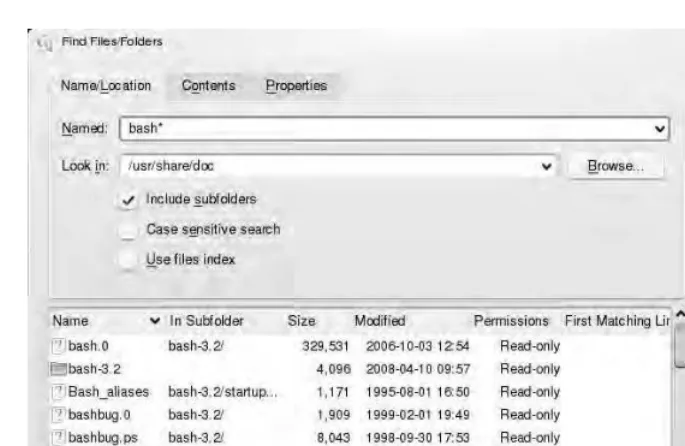Select the Bash_aliases file name
Viewport: 685px width, 446px height.
(108, 392)
